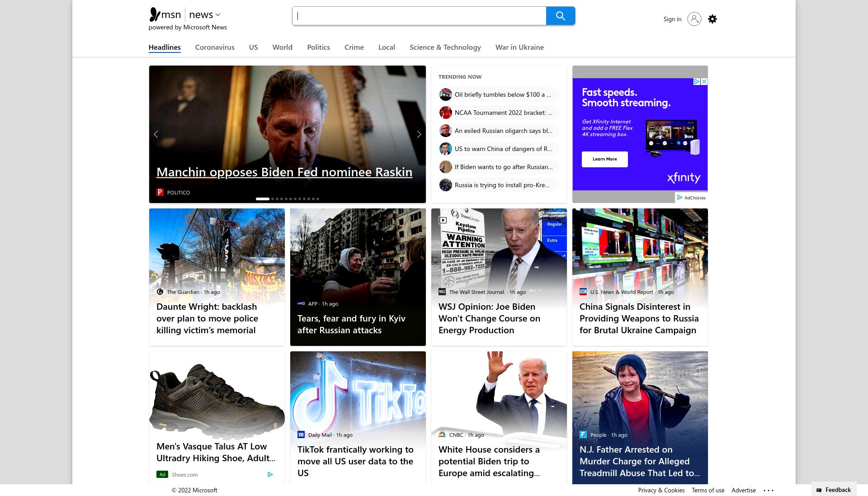Click the green Ad badge on shoe card
Viewport: 868px width, 496px height.
pos(162,474)
